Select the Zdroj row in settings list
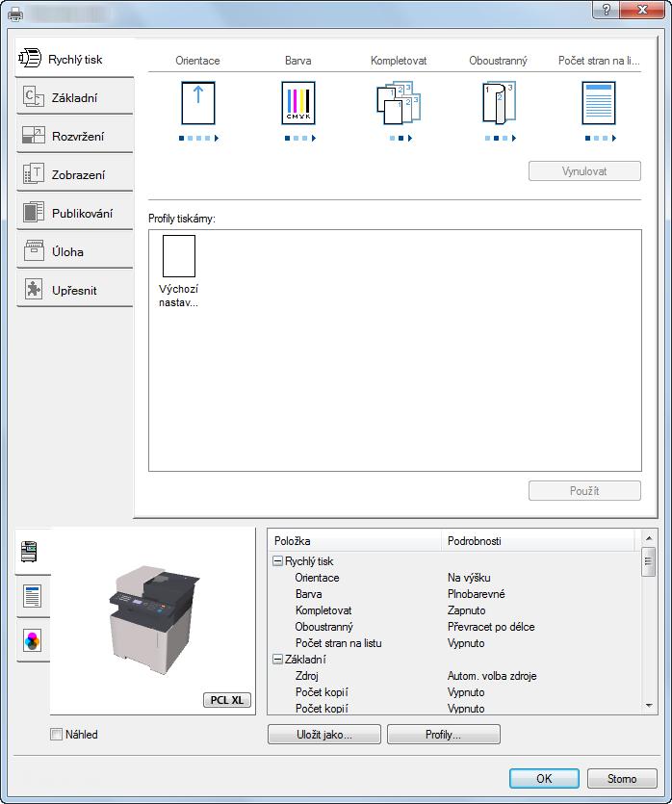This screenshot has width=672, height=804. 454,676
